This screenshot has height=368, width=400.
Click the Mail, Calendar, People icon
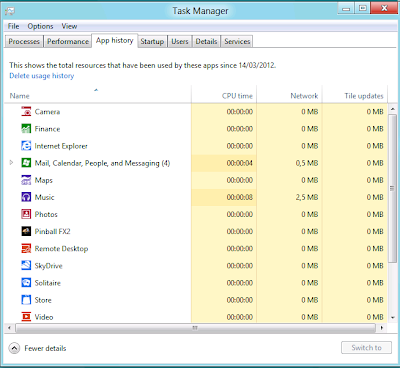coord(26,163)
